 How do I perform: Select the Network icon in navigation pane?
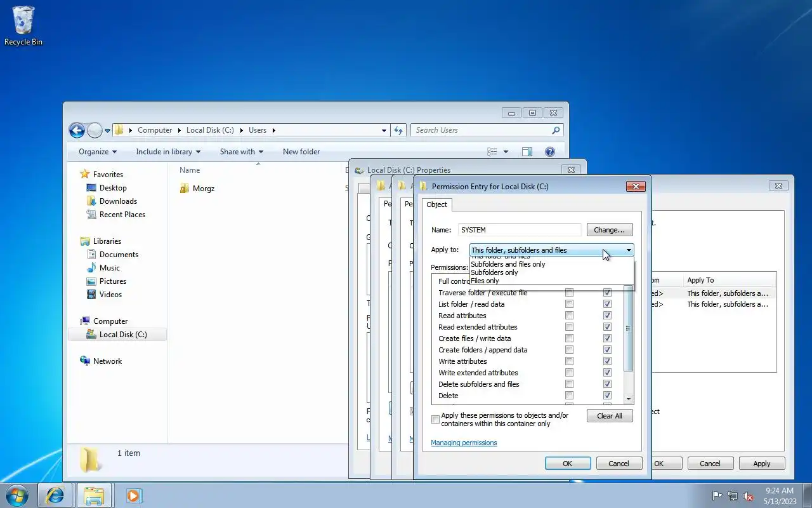tap(85, 361)
